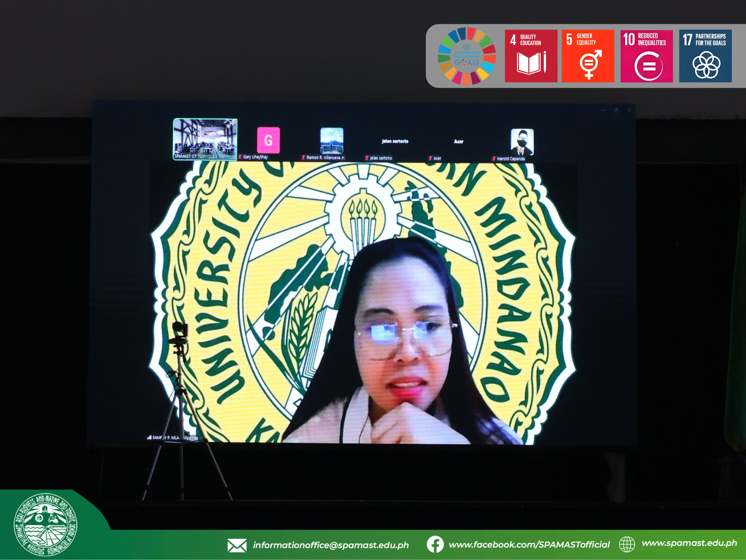Click Ramon R. Villanueva Jr.'s profile picture
The image size is (746, 560).
click(x=332, y=141)
